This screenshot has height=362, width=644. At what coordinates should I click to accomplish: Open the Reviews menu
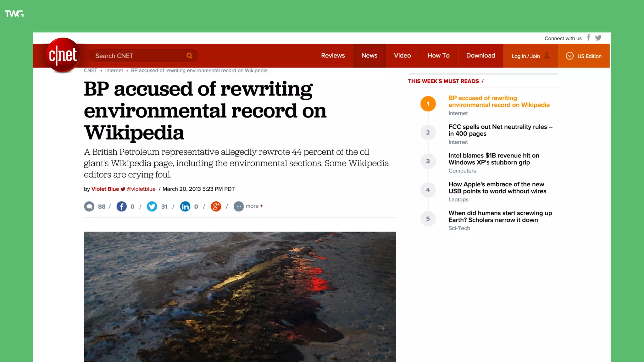coord(333,56)
